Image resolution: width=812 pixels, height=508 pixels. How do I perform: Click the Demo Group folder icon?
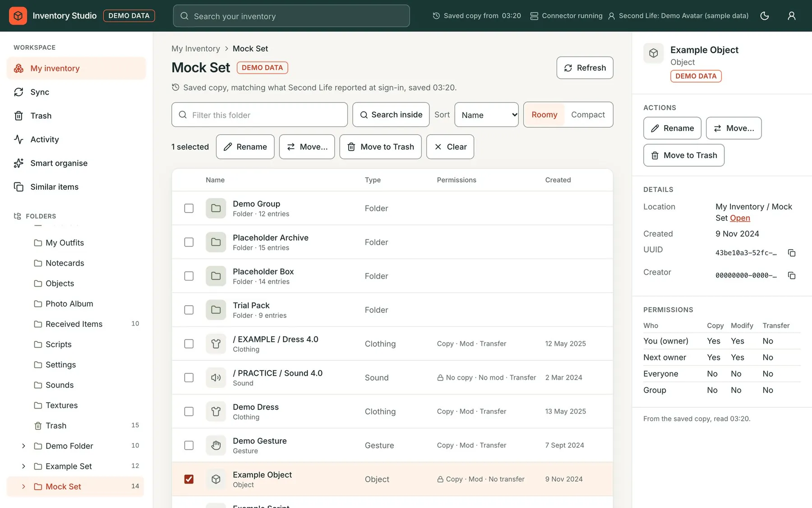click(216, 208)
